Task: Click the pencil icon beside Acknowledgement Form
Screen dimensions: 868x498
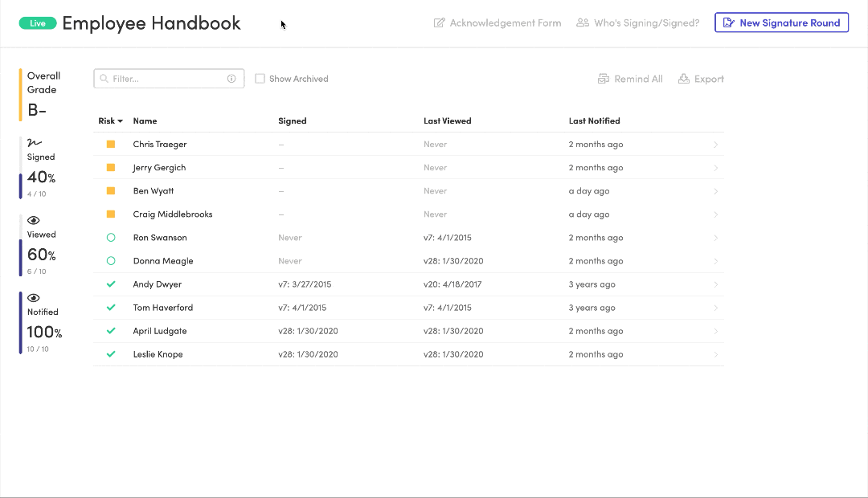Action: pos(437,22)
